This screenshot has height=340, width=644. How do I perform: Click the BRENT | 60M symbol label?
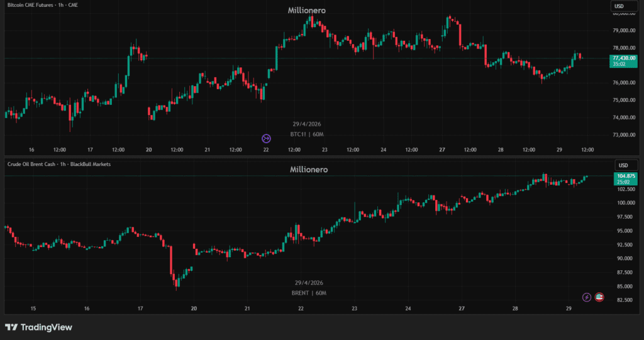[308, 293]
